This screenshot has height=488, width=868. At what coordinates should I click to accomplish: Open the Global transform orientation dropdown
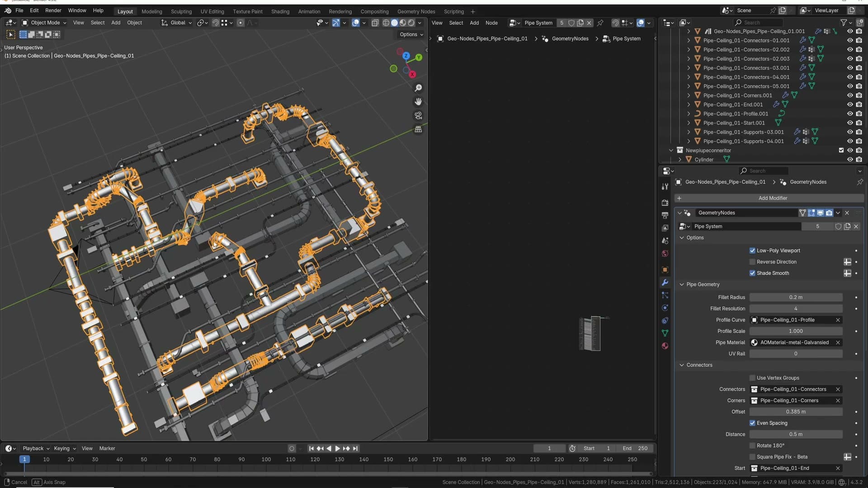point(176,23)
